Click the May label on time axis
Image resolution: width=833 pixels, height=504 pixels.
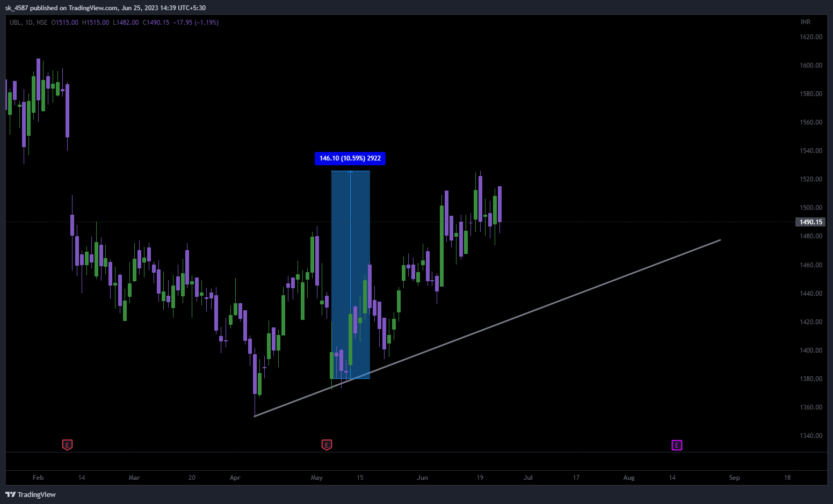[x=317, y=478]
